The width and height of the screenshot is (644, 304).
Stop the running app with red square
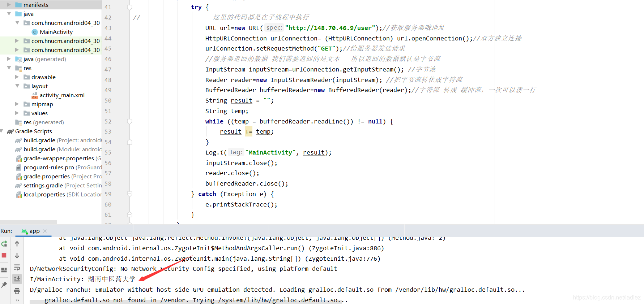click(x=4, y=255)
